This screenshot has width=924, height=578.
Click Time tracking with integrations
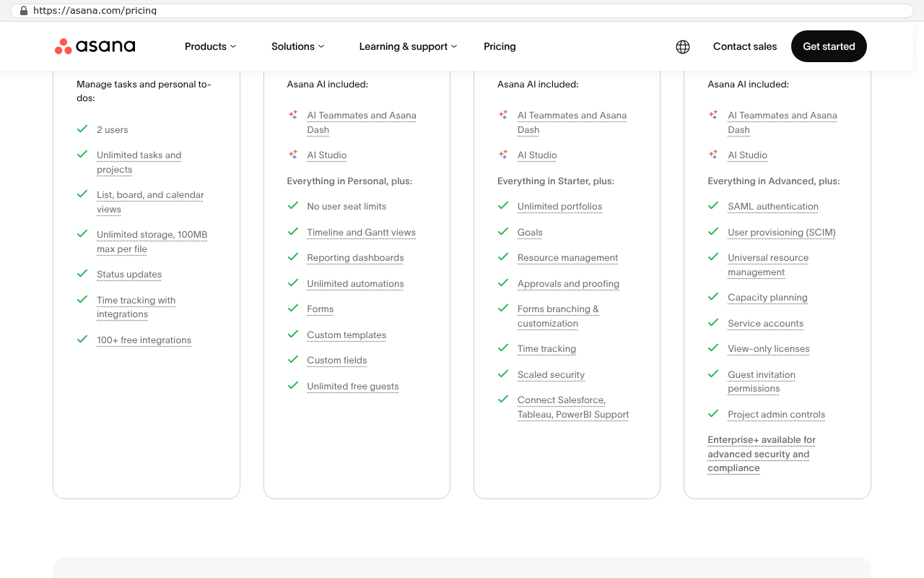pos(136,307)
